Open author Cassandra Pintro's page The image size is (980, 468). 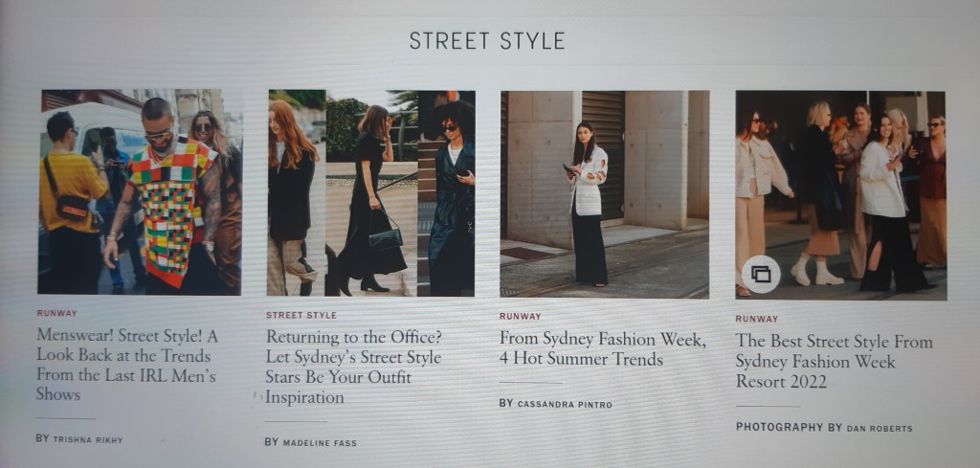(x=565, y=404)
